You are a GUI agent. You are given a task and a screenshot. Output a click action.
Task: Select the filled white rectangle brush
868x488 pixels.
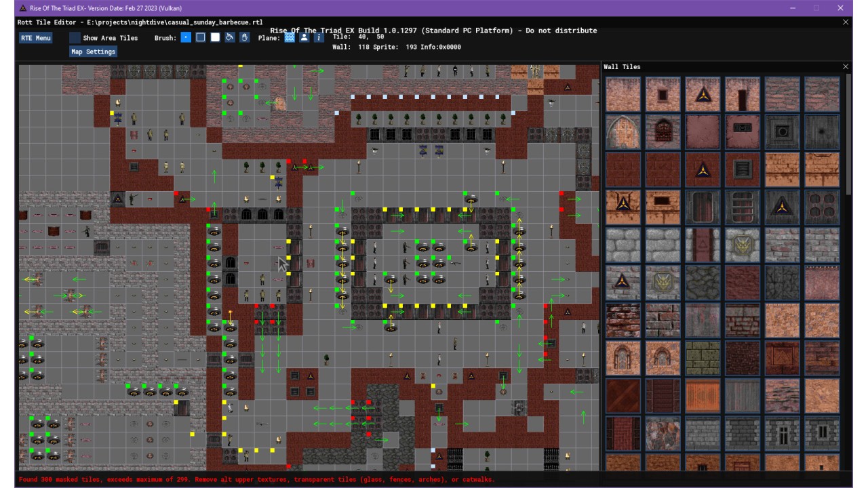tap(215, 38)
